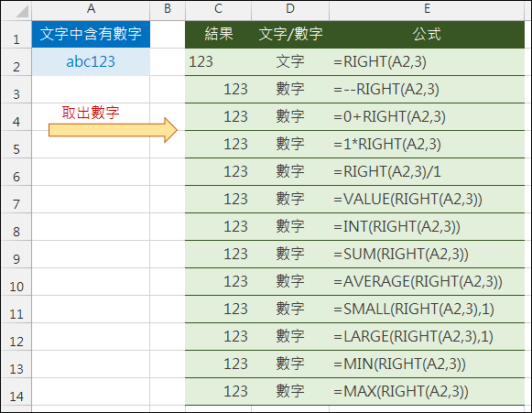The image size is (532, 413).
Task: Select row 2 header
Action: tap(16, 62)
